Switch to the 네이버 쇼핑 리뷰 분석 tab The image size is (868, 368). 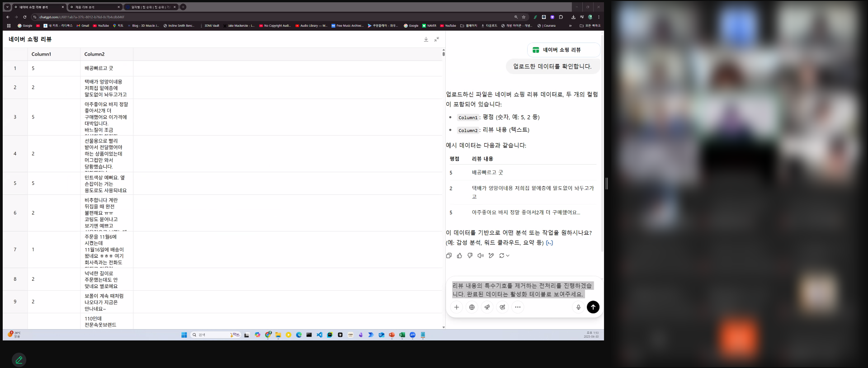coord(39,7)
